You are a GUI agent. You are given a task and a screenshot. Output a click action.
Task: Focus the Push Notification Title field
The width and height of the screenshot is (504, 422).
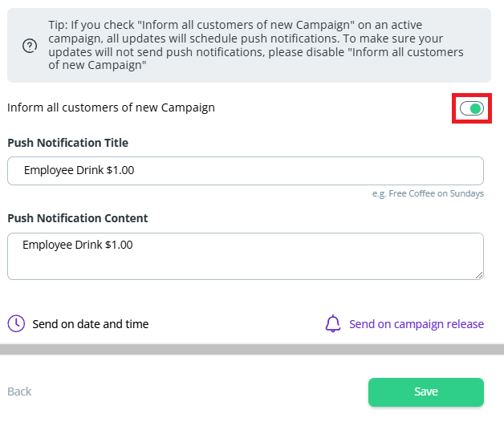coord(245,171)
